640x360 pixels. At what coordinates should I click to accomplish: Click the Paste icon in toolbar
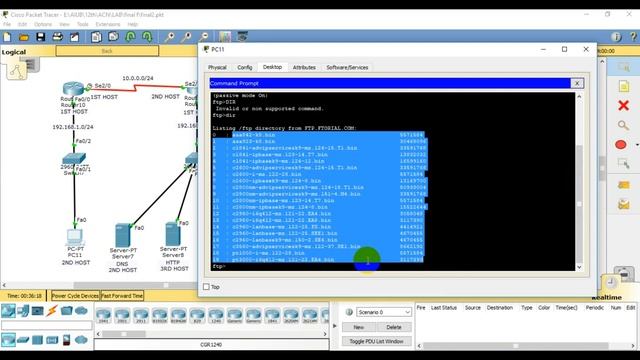point(113,37)
